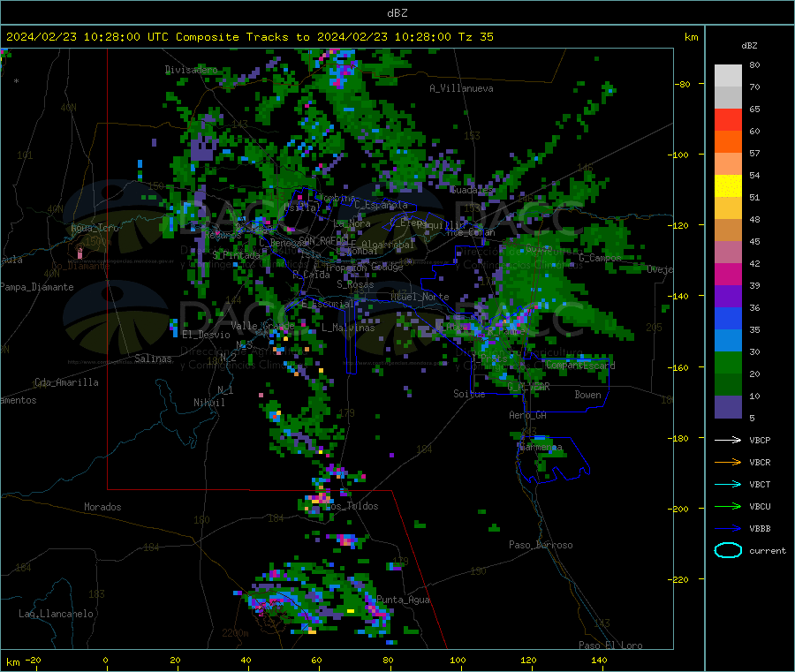Click the Punta_Agua map label
This screenshot has height=672, width=795.
tap(403, 600)
